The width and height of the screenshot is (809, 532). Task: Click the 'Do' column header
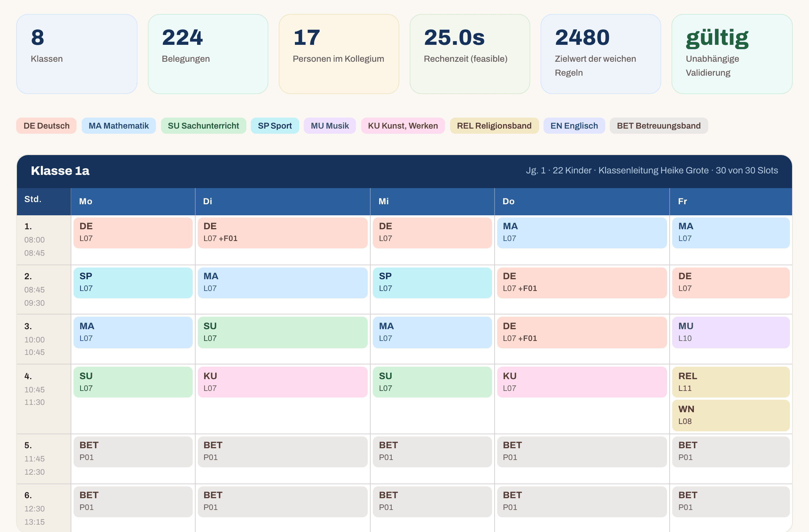click(582, 201)
